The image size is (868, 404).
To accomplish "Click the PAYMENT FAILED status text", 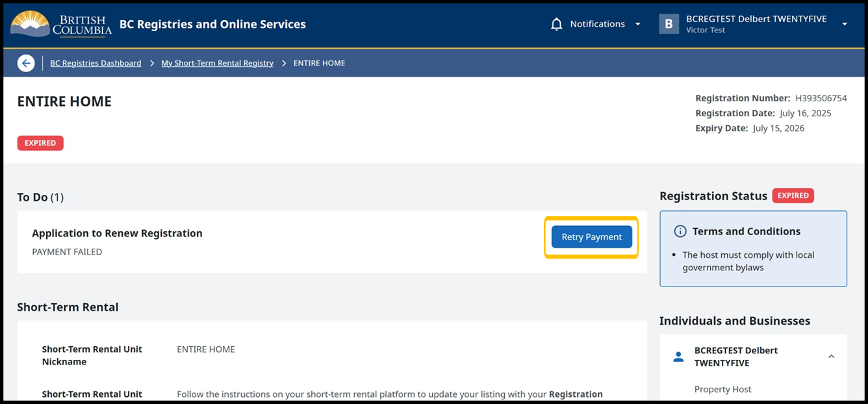I will pyautogui.click(x=67, y=252).
